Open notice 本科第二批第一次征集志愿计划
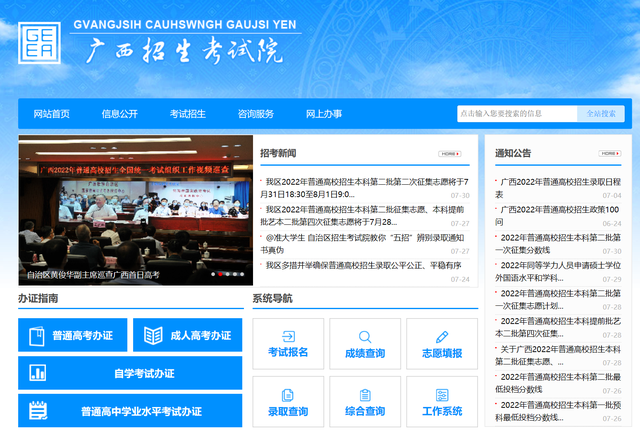 558,299
